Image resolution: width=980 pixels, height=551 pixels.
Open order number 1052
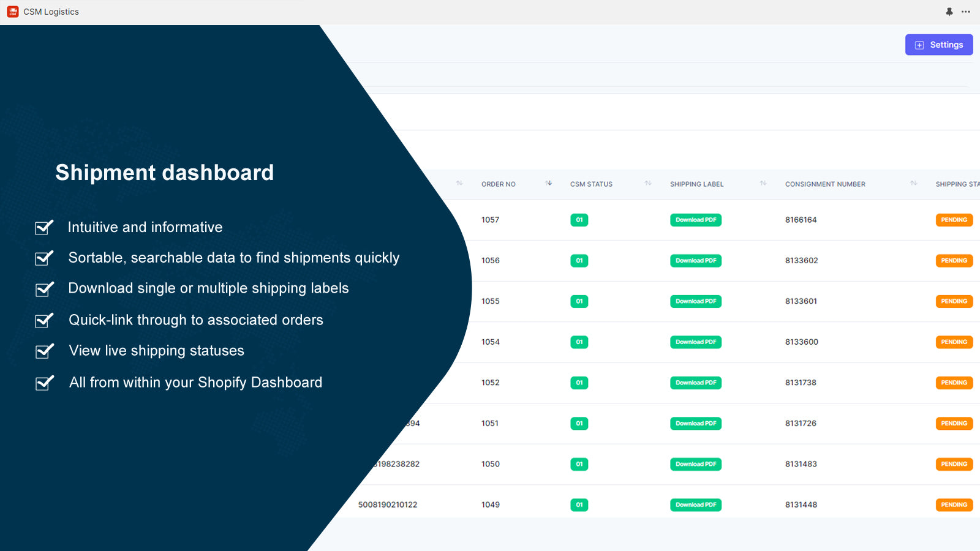pos(490,383)
